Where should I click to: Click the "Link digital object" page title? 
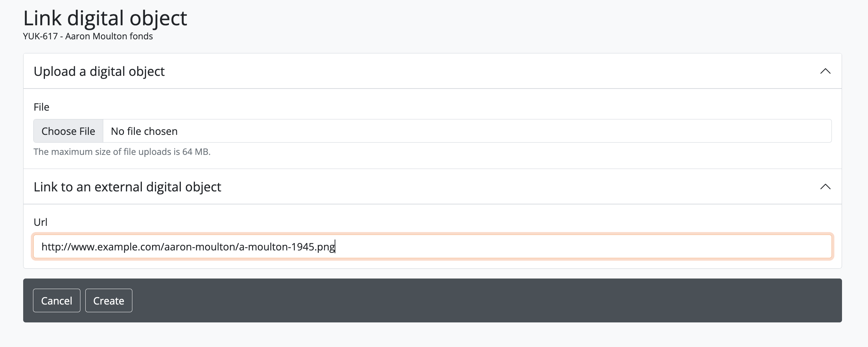click(x=105, y=18)
